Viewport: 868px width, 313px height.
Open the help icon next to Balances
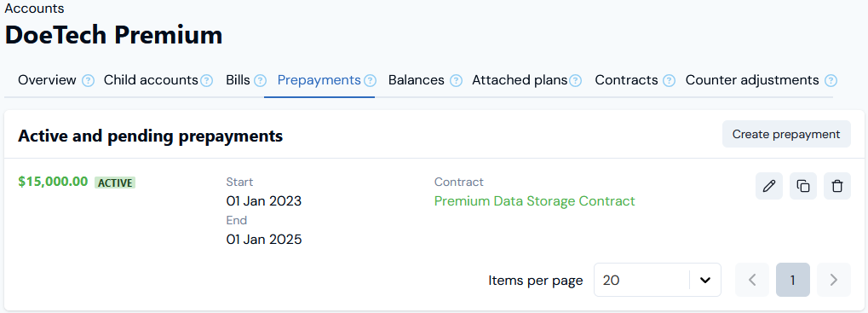[x=456, y=81]
